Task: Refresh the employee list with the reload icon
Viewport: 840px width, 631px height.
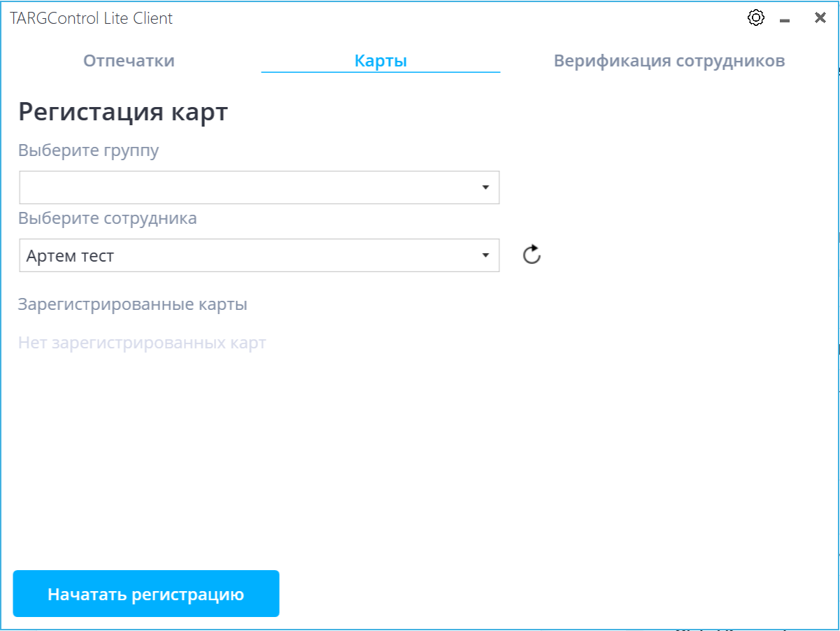Action: [532, 255]
